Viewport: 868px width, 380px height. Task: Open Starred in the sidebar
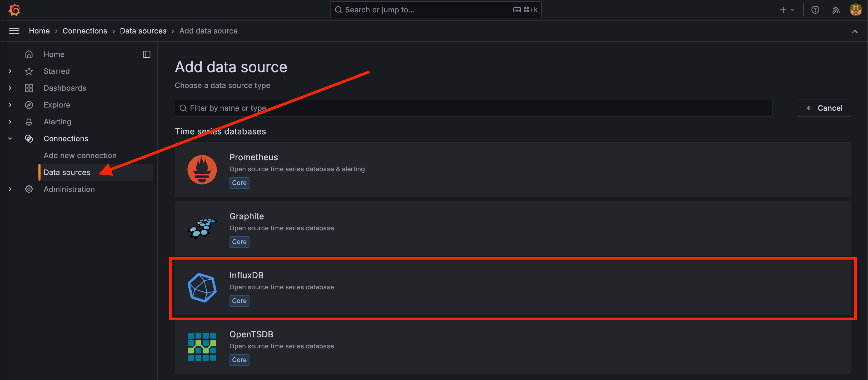(x=57, y=71)
